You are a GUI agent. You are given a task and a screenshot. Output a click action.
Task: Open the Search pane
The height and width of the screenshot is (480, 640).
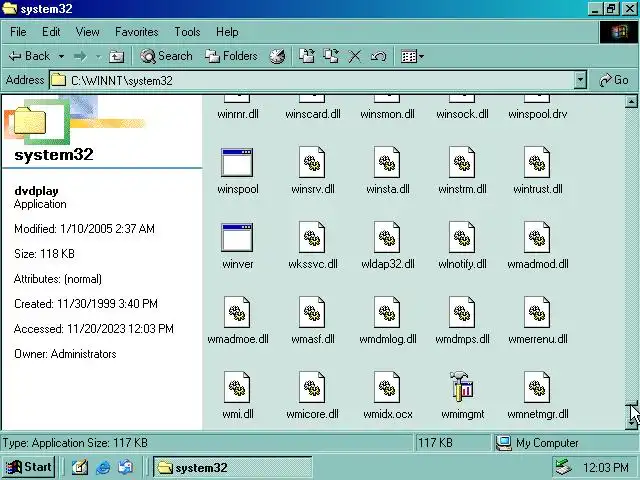click(166, 56)
